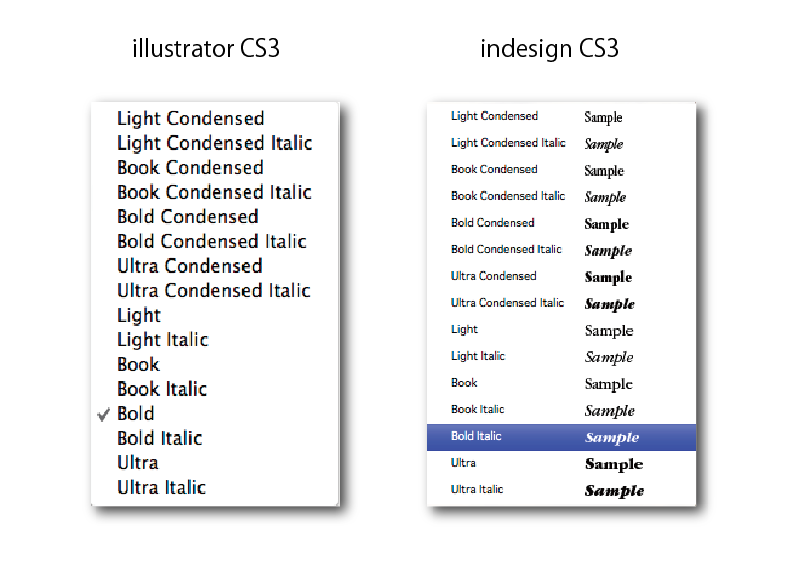Click Sample preview for InDesign Ultra Italic
This screenshot has height=567, width=788.
[614, 491]
